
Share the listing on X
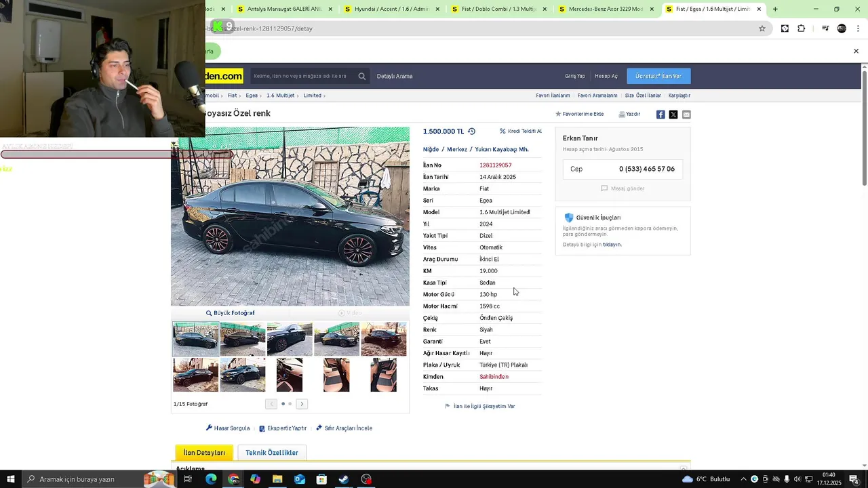[x=673, y=115]
